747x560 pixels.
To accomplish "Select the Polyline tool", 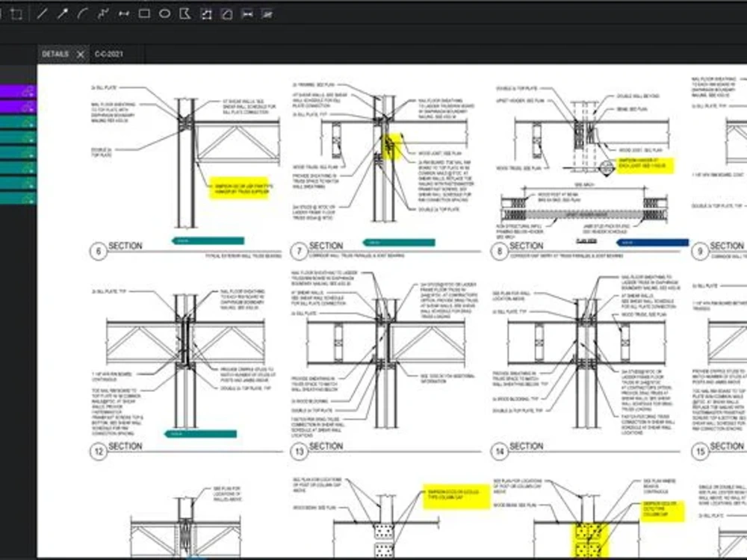I will click(x=102, y=13).
